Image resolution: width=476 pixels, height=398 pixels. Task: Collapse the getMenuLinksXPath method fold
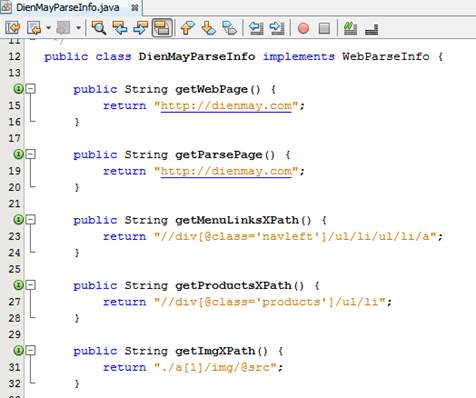pos(31,219)
